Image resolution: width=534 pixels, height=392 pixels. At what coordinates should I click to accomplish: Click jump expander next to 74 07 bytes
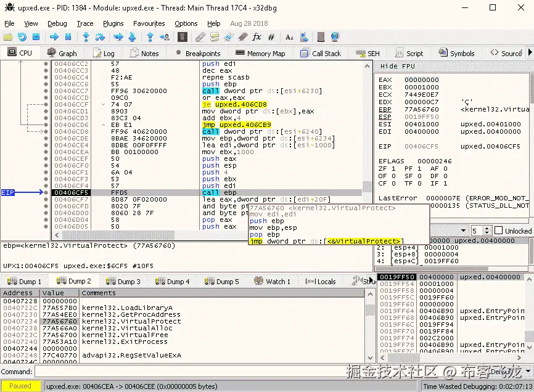click(103, 104)
